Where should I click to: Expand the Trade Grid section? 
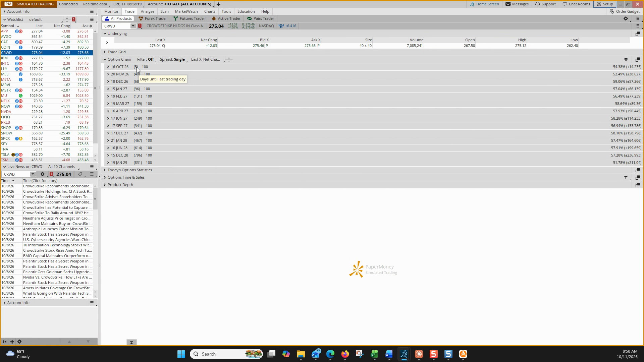pos(105,52)
